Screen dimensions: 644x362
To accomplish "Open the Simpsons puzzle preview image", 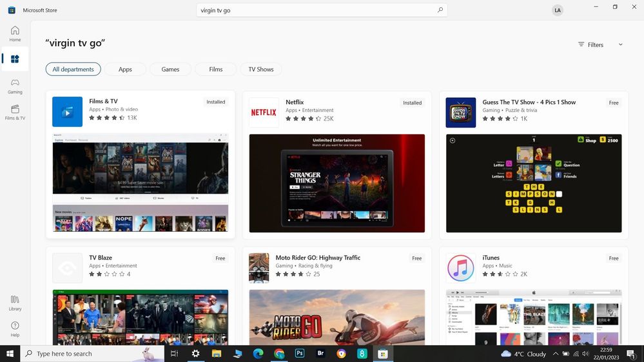I will click(534, 183).
